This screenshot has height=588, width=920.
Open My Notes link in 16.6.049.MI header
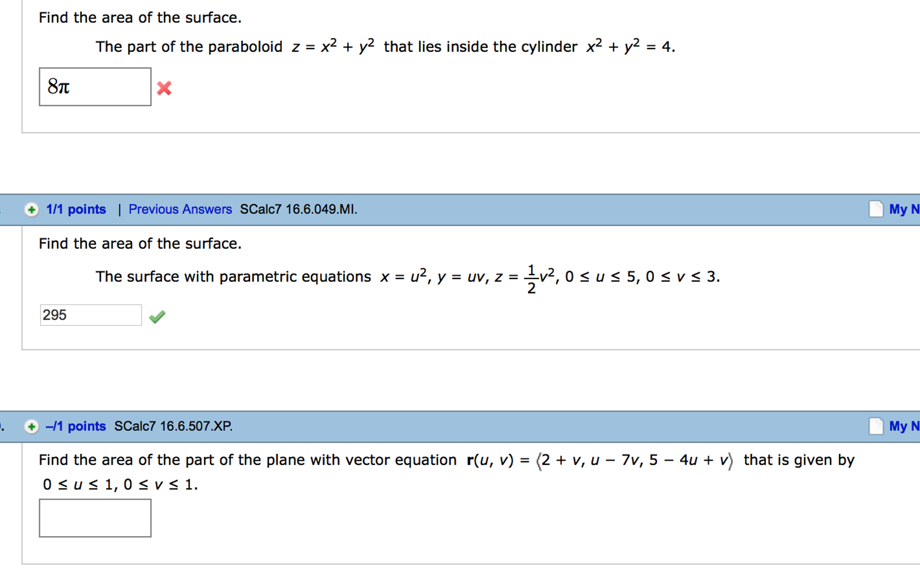tap(904, 209)
